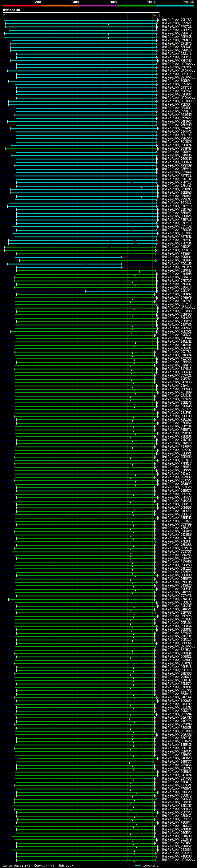This screenshot has width=197, height=868.
Task: Click the UniRef100_Q1M2Y4 label
Action: (x=177, y=291)
